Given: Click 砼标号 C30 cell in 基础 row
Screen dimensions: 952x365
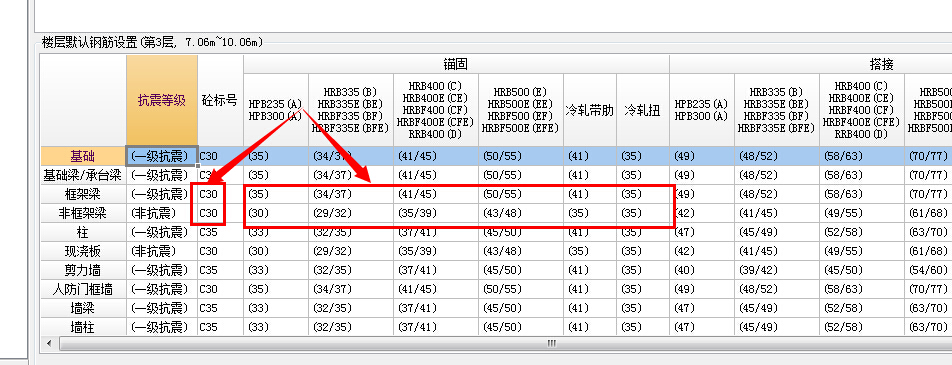Looking at the screenshot, I should [220, 157].
